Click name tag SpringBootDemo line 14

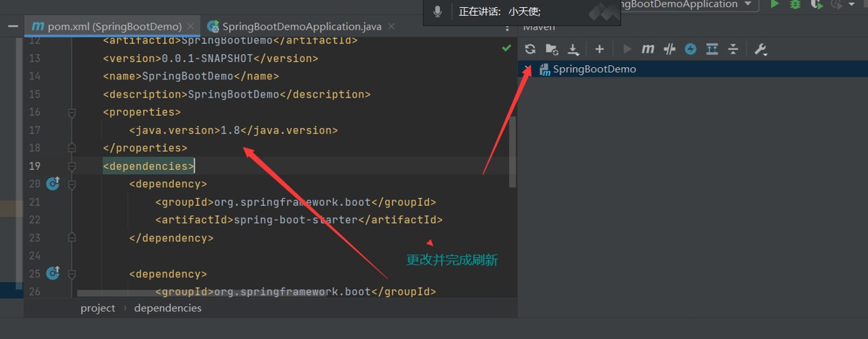click(187, 77)
